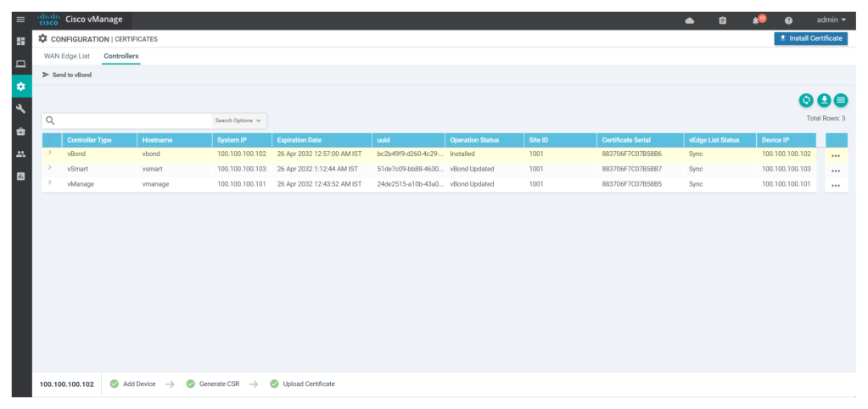The width and height of the screenshot is (868, 409).
Task: Open the Dashboard sidebar icon
Action: coord(20,42)
